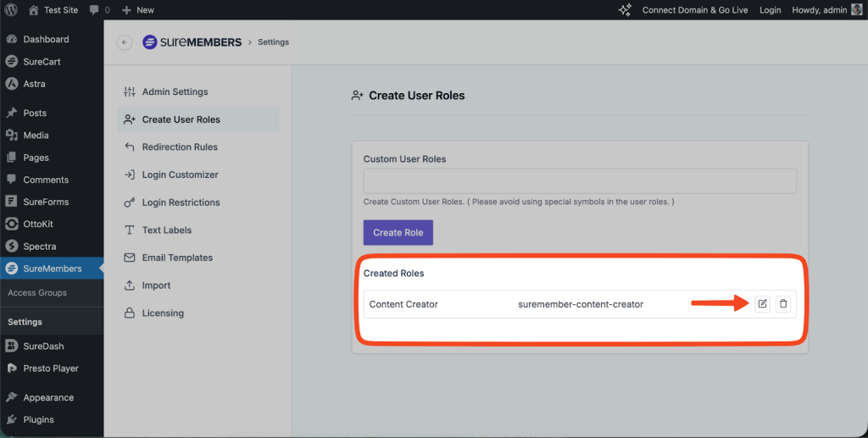
Task: Delete the Content Creator role via trash icon
Action: (783, 304)
